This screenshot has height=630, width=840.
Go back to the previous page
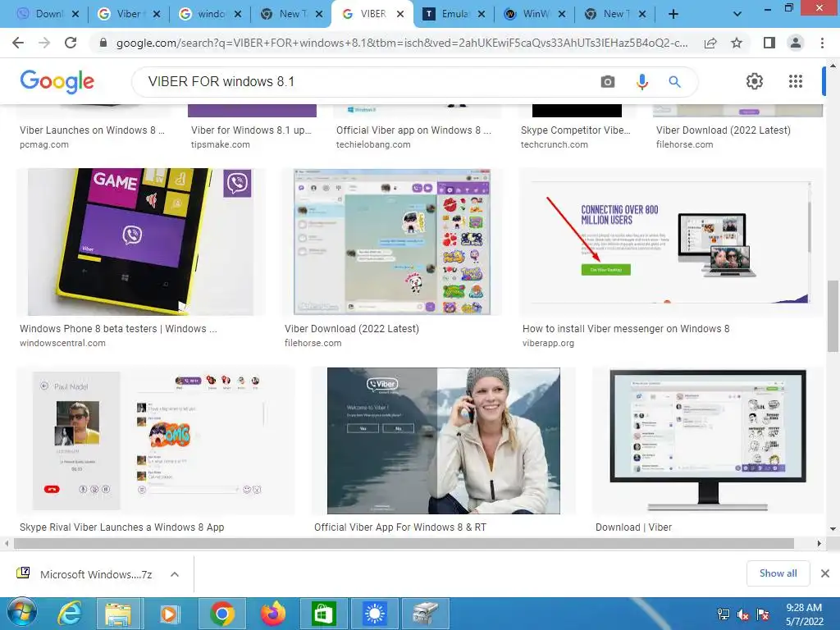pos(18,43)
